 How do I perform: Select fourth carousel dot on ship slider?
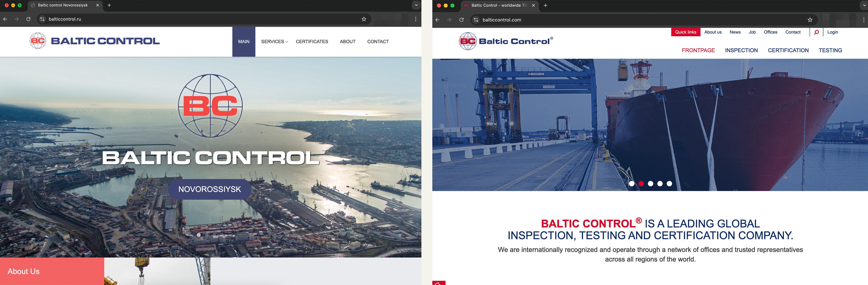[x=660, y=183]
